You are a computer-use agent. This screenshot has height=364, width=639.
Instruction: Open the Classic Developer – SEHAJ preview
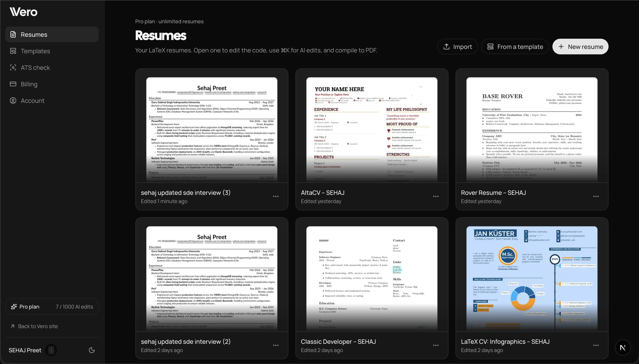click(x=372, y=279)
